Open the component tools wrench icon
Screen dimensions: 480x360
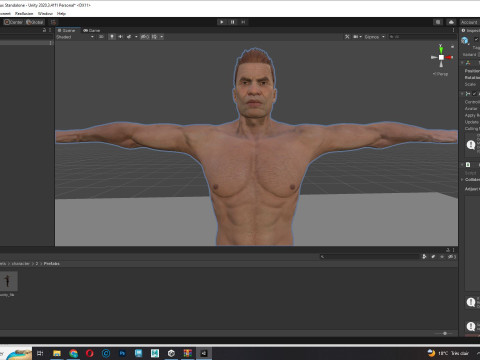tap(347, 37)
